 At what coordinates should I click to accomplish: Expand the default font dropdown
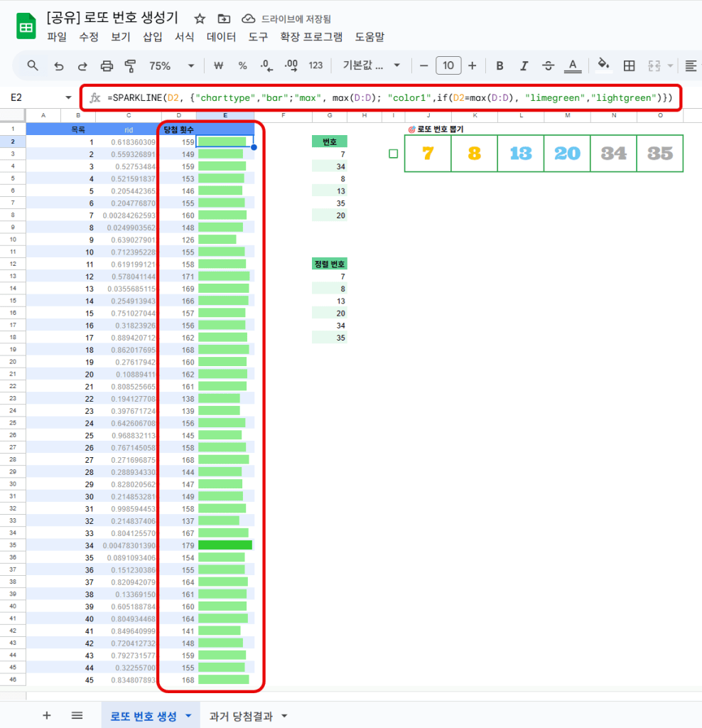(x=369, y=66)
